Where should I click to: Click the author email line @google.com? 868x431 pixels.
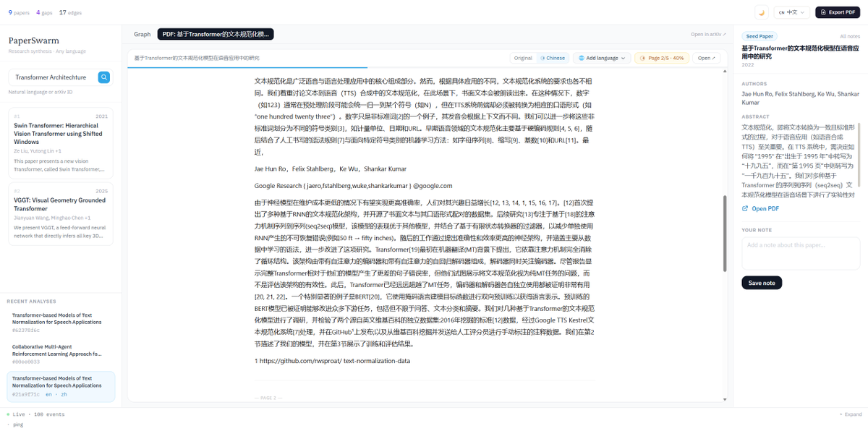(353, 186)
